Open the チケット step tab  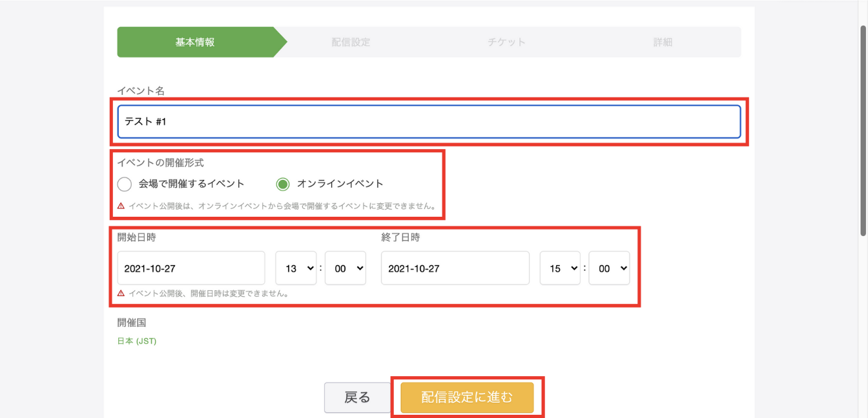506,41
